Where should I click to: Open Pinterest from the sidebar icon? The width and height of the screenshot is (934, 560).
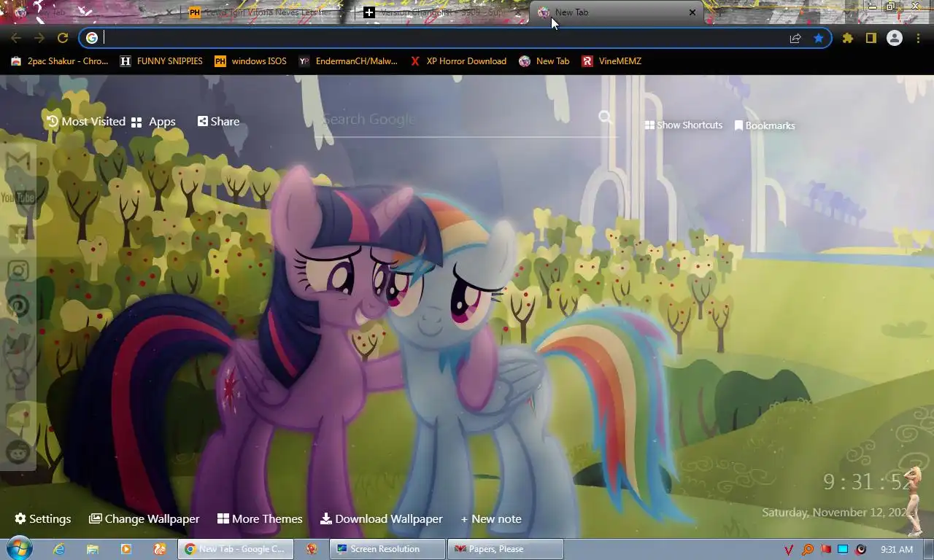tap(18, 306)
